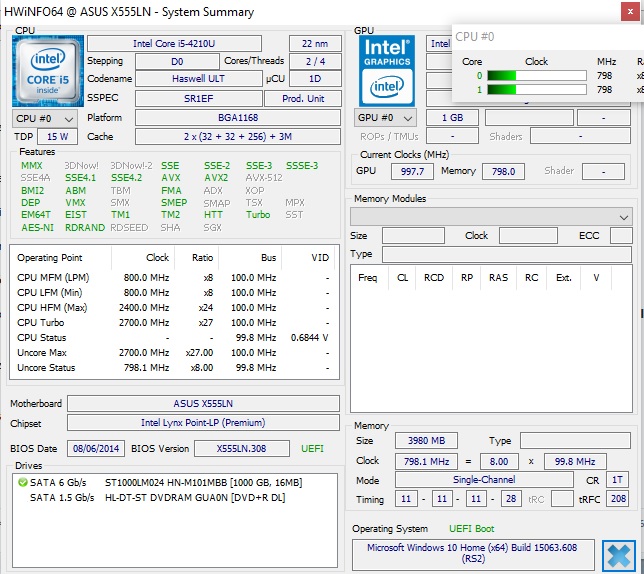Click the CPU Status voltage 0.6844 V

pos(309,338)
